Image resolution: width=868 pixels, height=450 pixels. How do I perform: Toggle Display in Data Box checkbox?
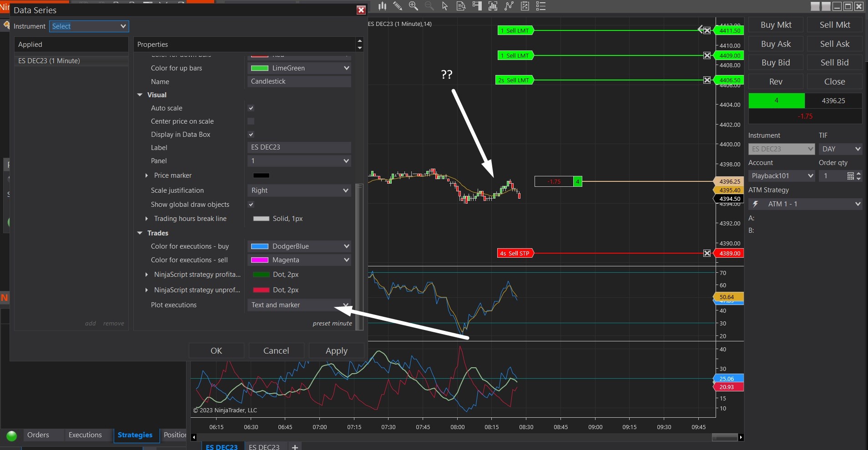click(x=251, y=135)
